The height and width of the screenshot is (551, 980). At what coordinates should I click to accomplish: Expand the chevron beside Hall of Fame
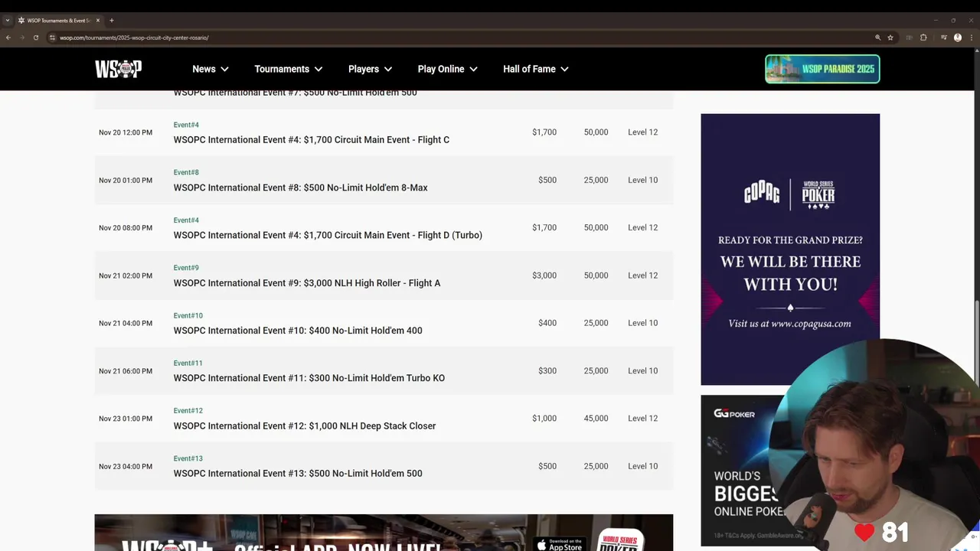[x=564, y=69]
